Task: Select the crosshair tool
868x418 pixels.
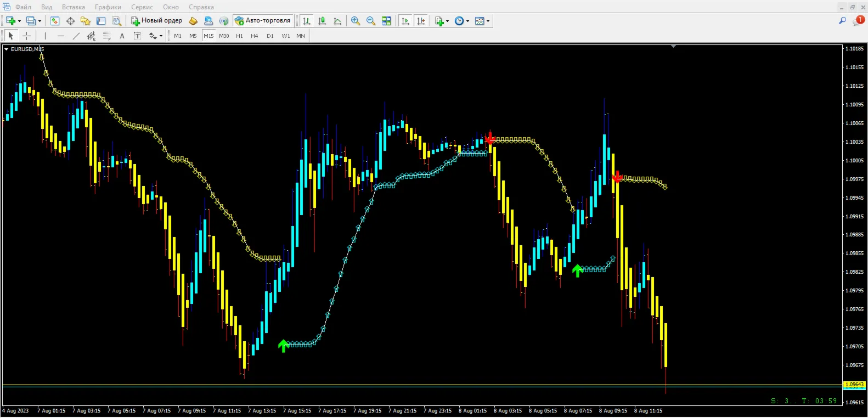Action: [x=26, y=36]
